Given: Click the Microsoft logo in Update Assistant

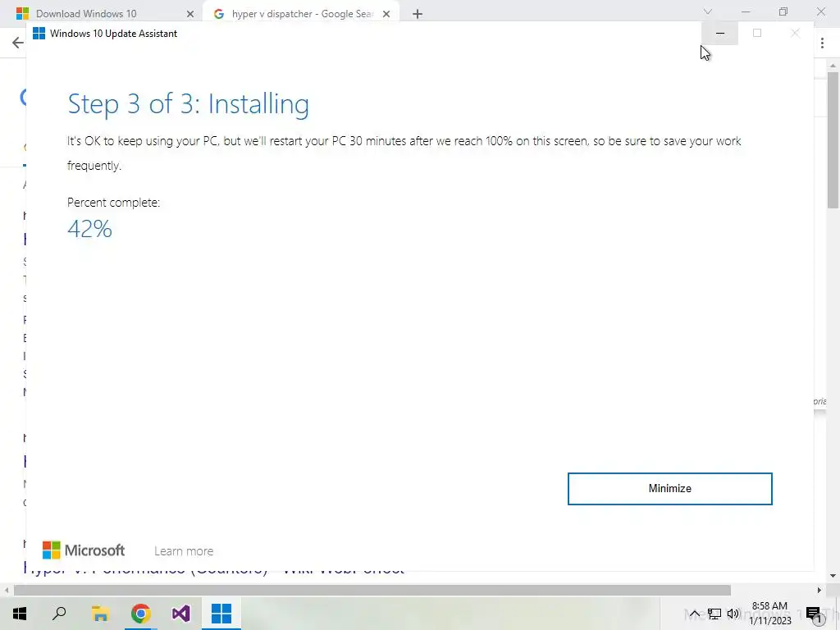Looking at the screenshot, I should 84,550.
